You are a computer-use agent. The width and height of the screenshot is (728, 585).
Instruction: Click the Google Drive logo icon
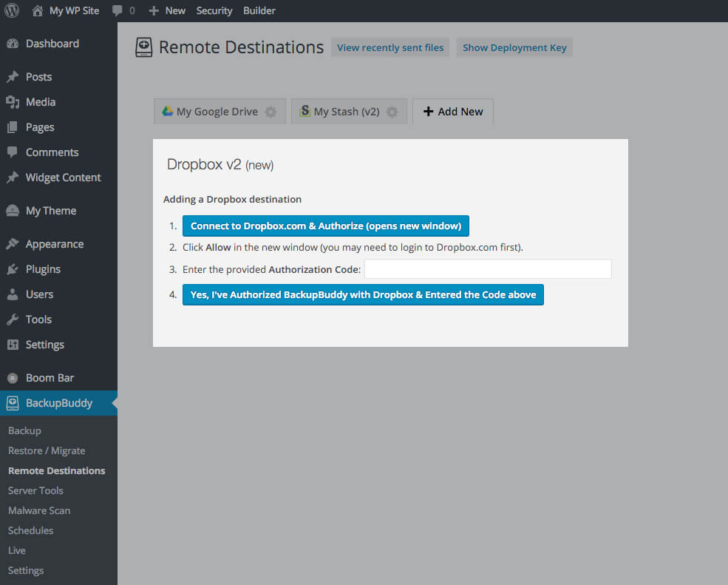[x=168, y=111]
